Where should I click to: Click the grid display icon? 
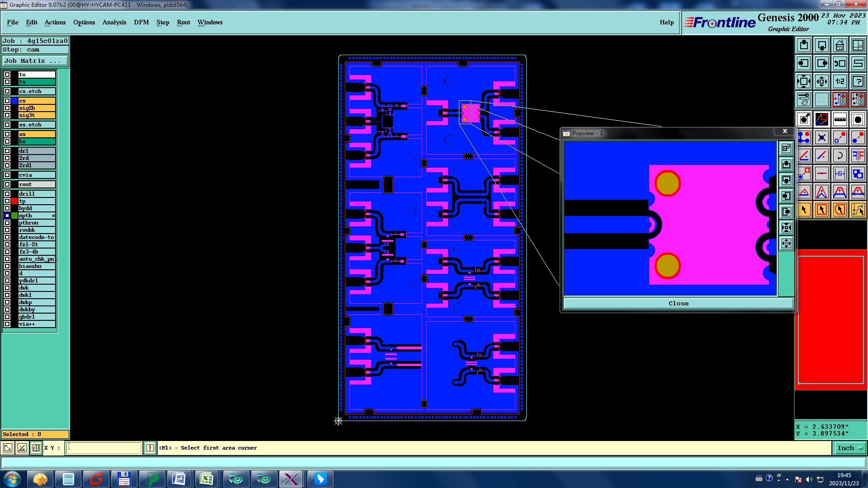click(821, 99)
